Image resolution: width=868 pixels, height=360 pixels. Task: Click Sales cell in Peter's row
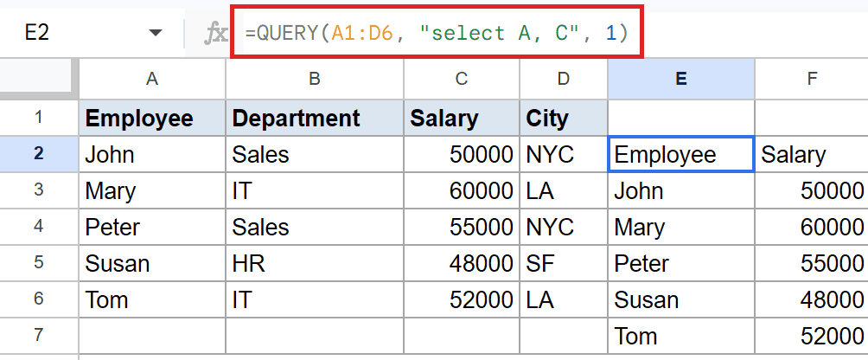tap(315, 226)
